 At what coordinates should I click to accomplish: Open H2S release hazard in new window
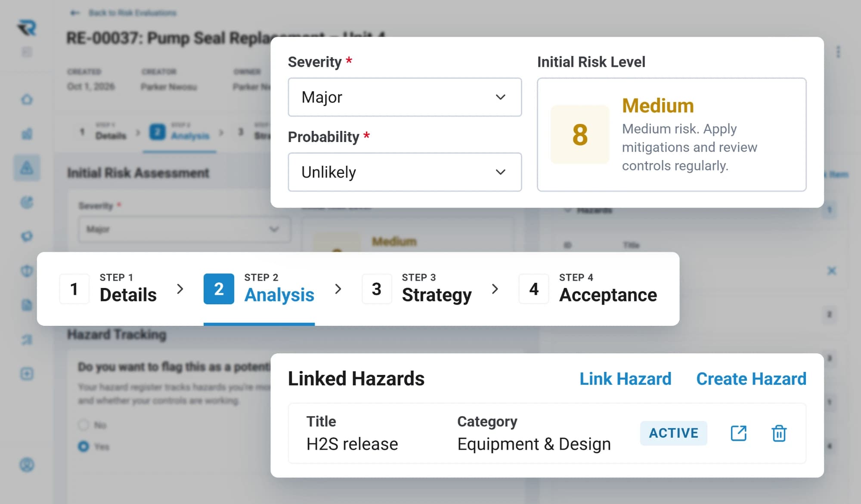pos(739,433)
